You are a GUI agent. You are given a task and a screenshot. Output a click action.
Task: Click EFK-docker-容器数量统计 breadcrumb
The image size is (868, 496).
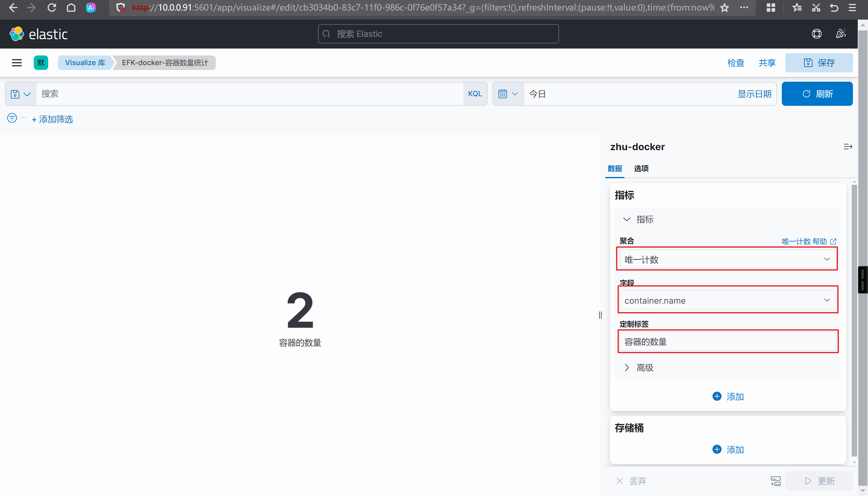[165, 63]
